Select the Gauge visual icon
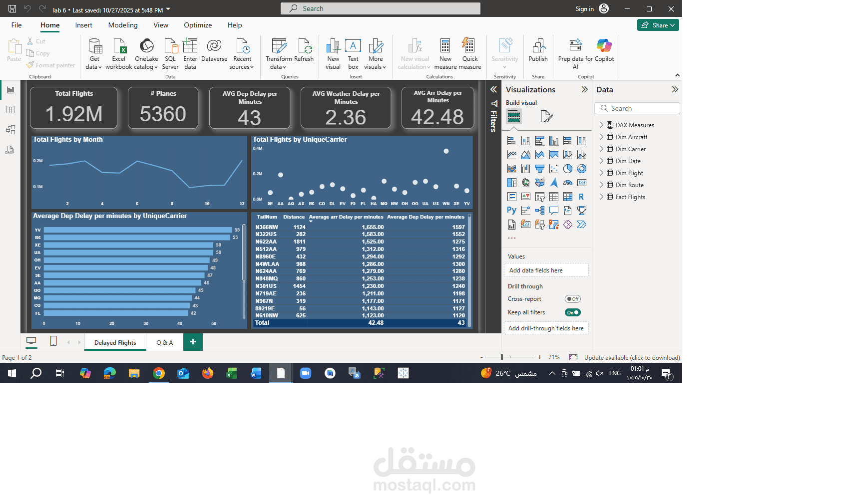Image resolution: width=849 pixels, height=504 pixels. tap(567, 183)
